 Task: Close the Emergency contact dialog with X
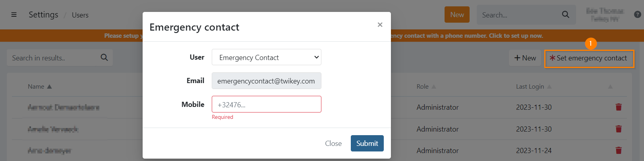pyautogui.click(x=380, y=25)
